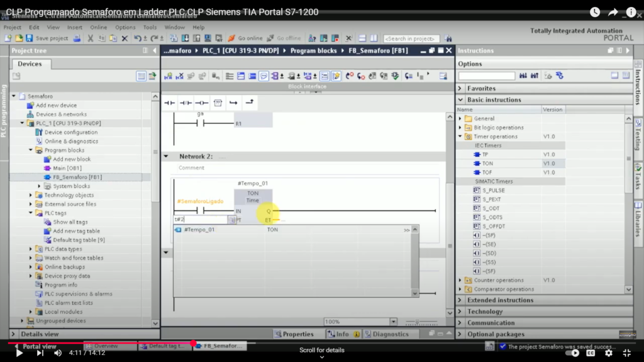
Task: Open the Insert menu
Action: click(75, 27)
